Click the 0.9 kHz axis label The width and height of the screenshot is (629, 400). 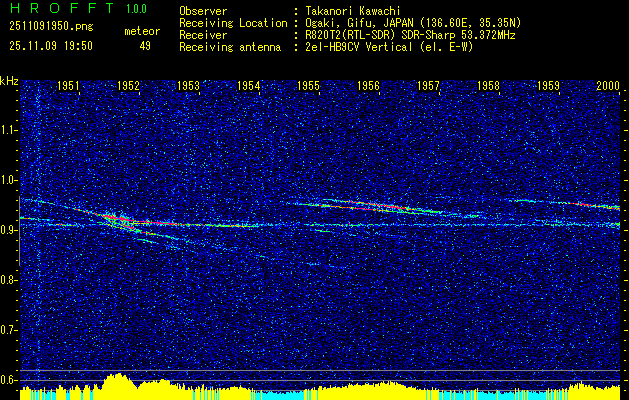point(8,230)
